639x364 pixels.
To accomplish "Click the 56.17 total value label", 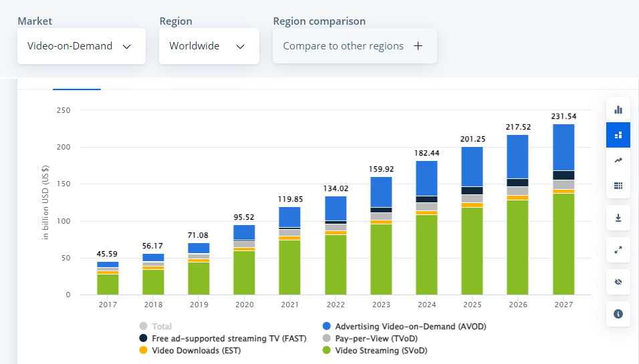I will [152, 246].
